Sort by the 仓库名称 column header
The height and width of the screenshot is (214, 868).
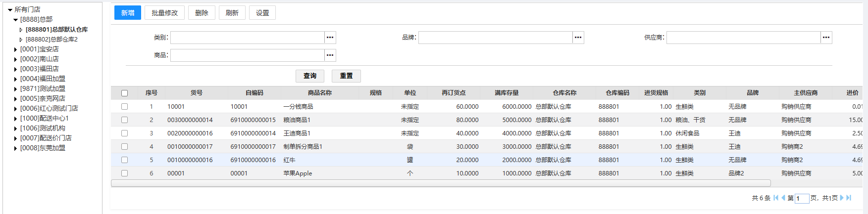pyautogui.click(x=564, y=93)
